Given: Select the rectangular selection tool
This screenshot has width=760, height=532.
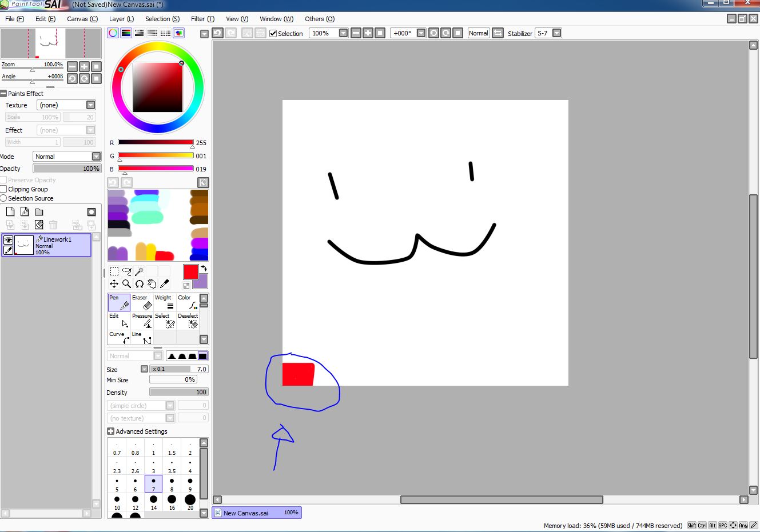Looking at the screenshot, I should click(114, 271).
